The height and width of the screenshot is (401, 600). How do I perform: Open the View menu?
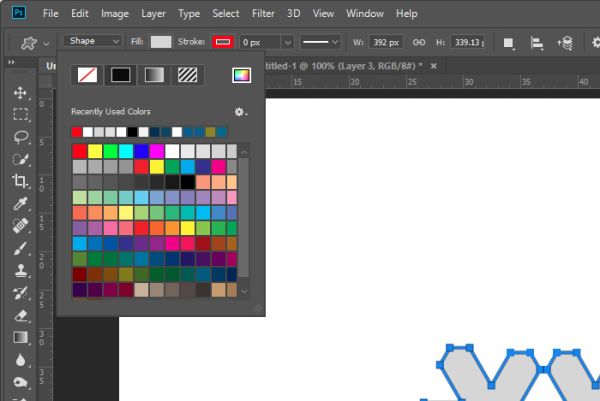point(323,14)
